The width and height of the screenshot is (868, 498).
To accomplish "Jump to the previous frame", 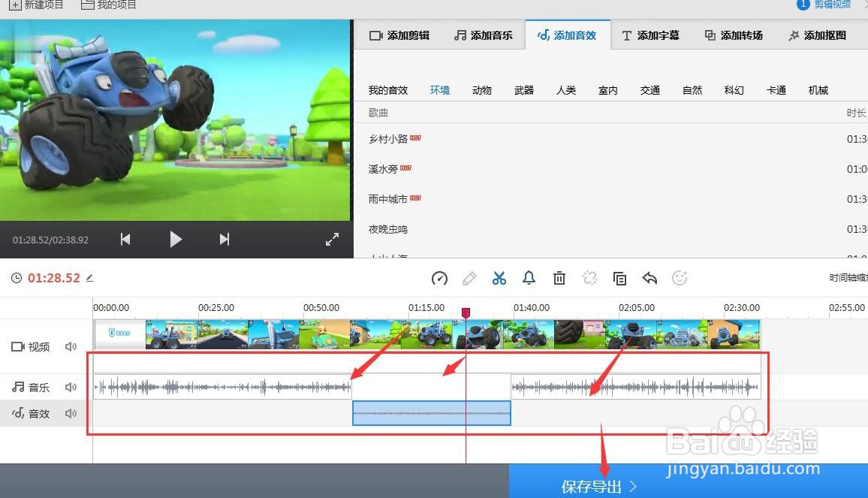I will click(125, 240).
